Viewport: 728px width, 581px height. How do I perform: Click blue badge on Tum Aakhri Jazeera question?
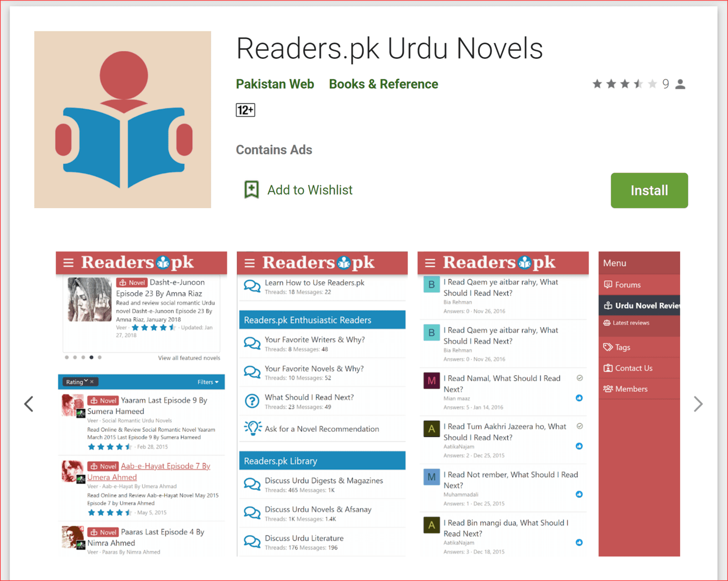(x=579, y=446)
